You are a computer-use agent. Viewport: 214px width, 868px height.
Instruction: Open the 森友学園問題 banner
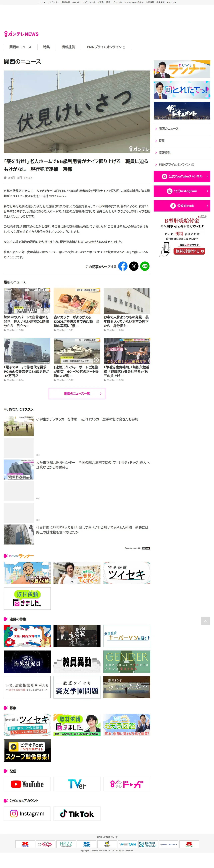(77, 687)
